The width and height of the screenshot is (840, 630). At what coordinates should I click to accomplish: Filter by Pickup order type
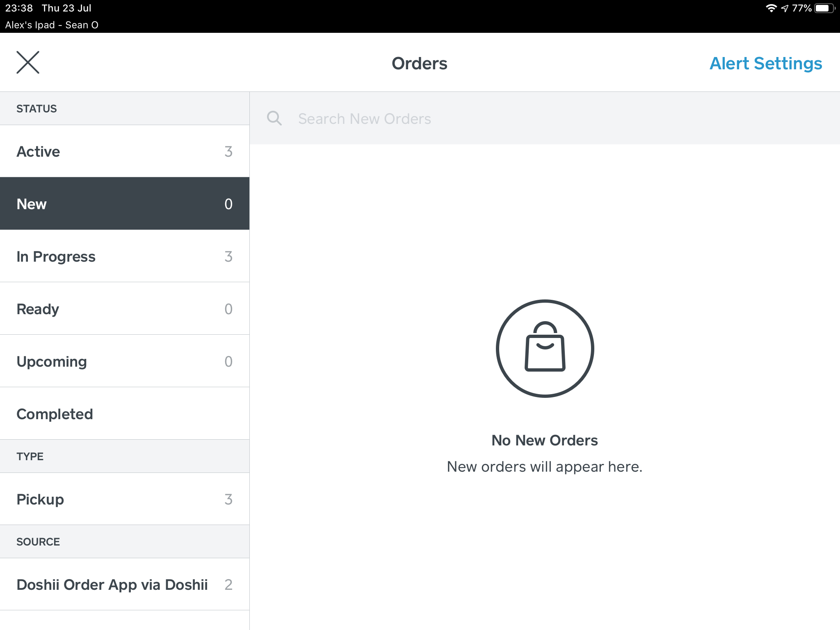coord(125,499)
